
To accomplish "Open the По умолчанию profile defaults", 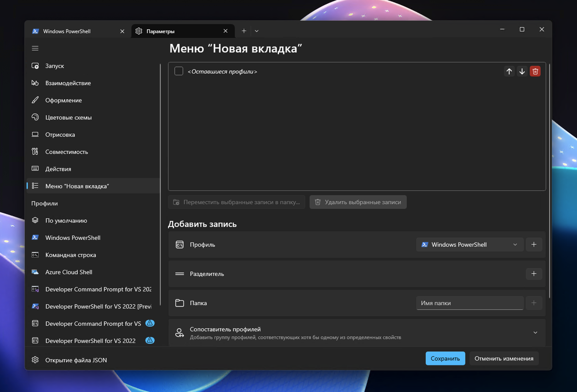I will (93, 221).
